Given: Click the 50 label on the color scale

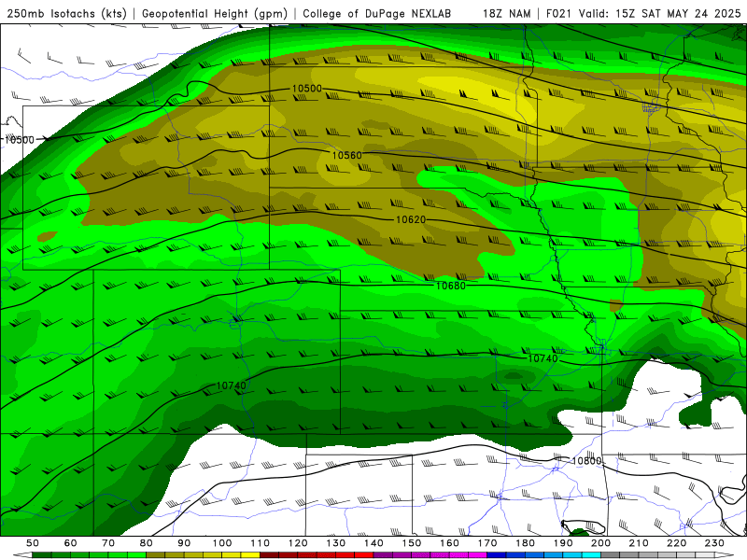Looking at the screenshot, I should pos(33,543).
